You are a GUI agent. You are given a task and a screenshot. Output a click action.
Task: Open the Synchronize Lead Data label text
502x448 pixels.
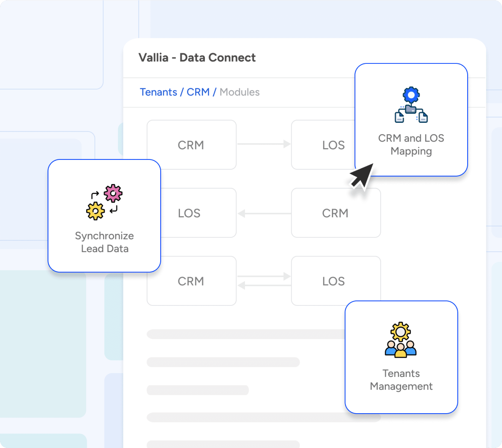104,242
